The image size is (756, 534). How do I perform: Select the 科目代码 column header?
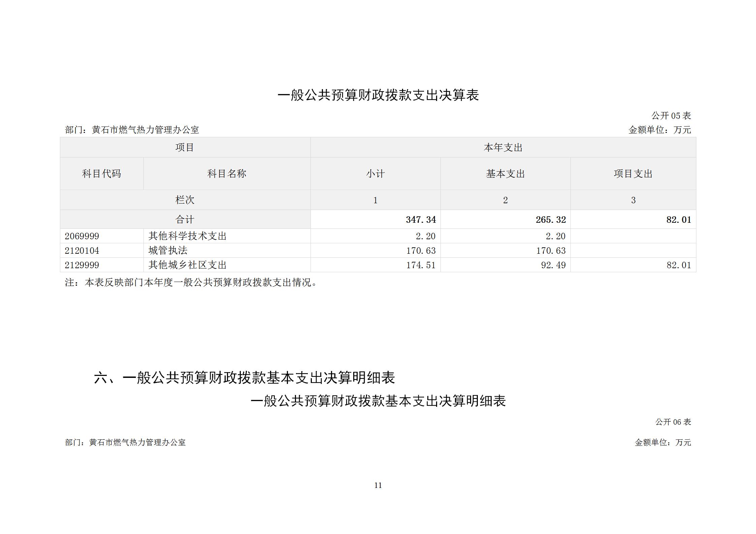(x=101, y=174)
